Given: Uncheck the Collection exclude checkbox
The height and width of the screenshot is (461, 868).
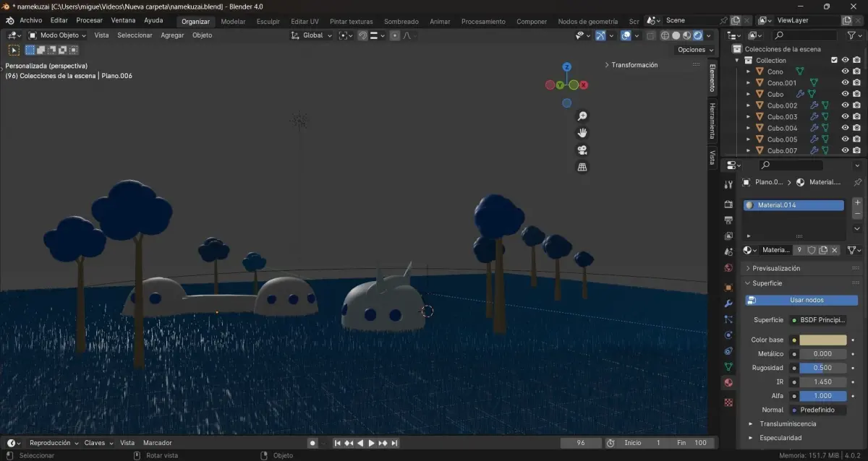Looking at the screenshot, I should [x=834, y=60].
